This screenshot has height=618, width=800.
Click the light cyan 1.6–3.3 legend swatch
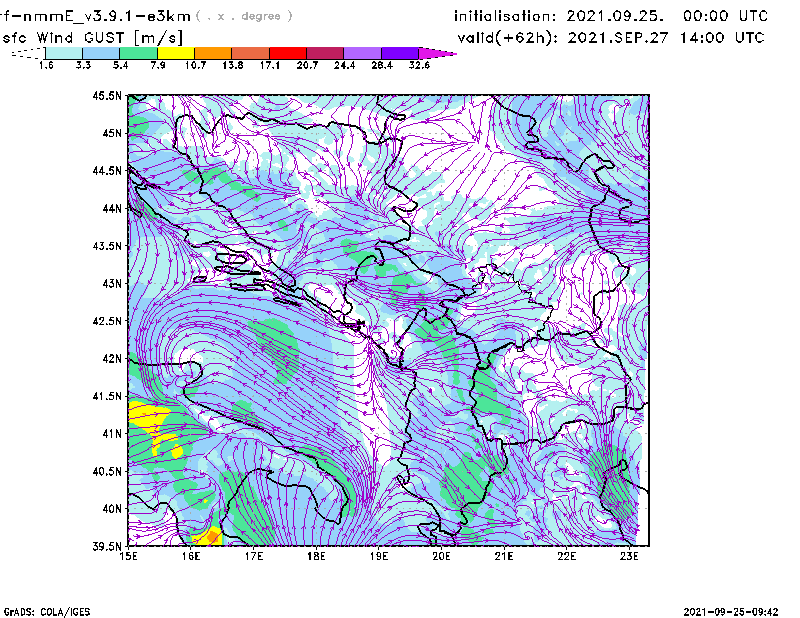point(64,53)
